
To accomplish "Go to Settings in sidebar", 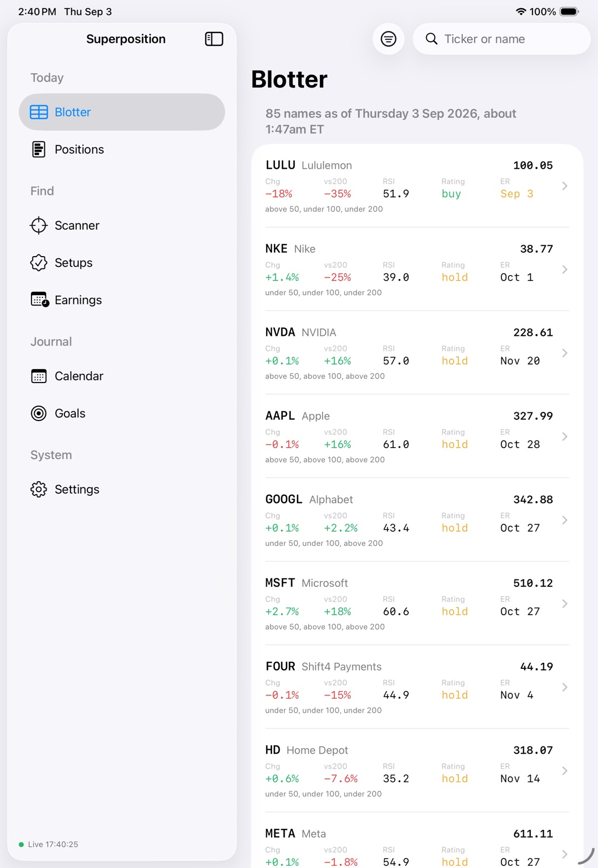I will click(122, 489).
